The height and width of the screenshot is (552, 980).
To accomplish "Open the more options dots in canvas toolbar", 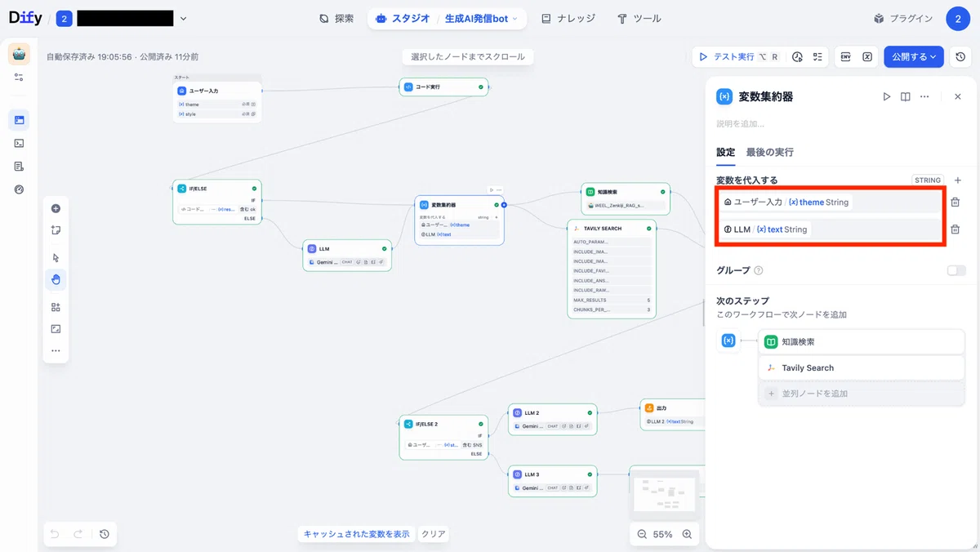I will pyautogui.click(x=56, y=351).
